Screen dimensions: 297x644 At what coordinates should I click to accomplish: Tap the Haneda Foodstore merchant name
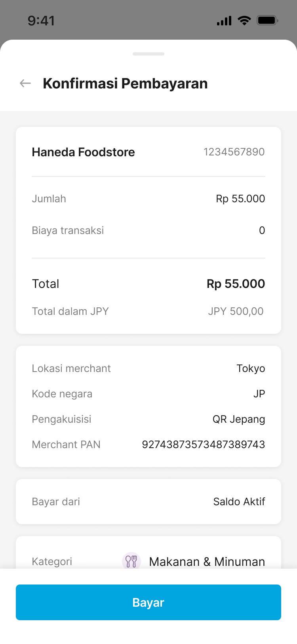(83, 152)
